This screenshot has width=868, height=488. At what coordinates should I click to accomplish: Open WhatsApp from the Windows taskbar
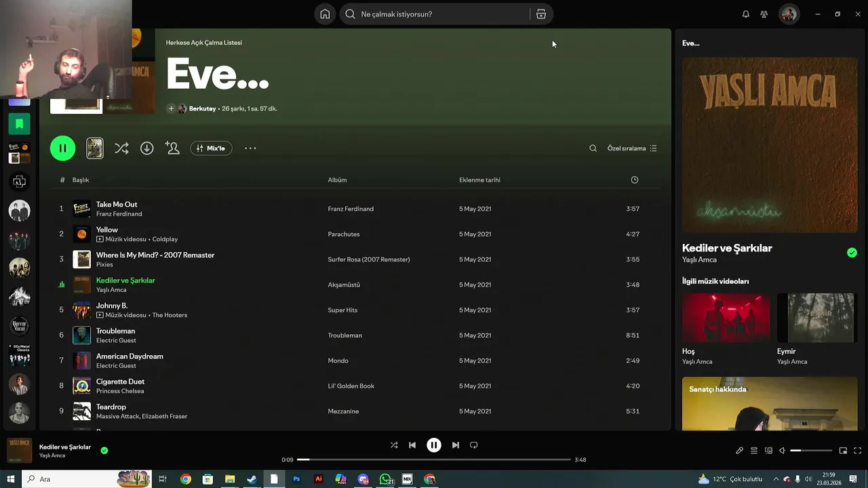point(385,479)
